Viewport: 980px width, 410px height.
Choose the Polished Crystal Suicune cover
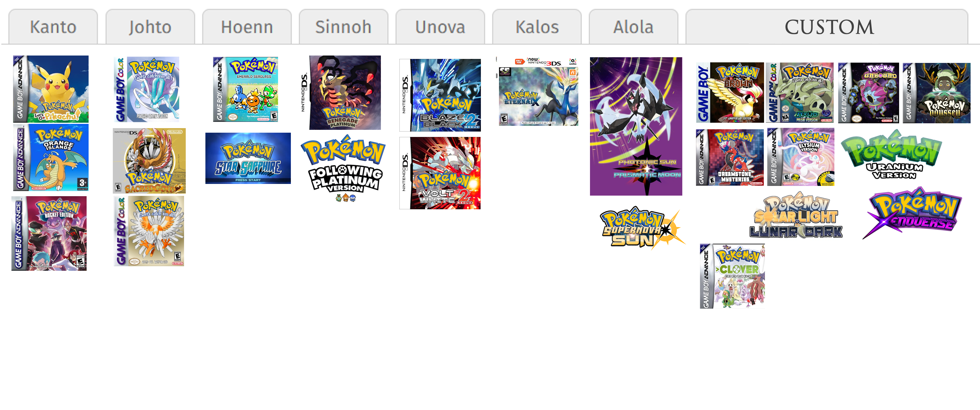(x=146, y=89)
